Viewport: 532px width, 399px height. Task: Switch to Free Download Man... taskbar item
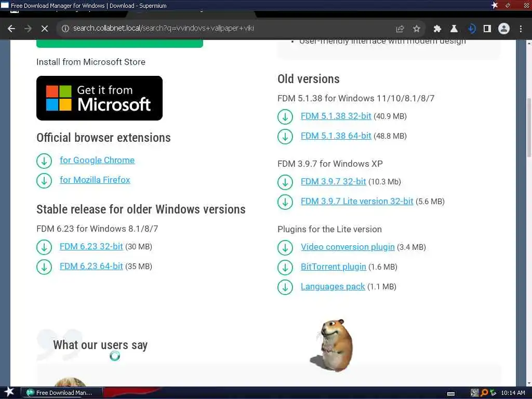point(62,393)
